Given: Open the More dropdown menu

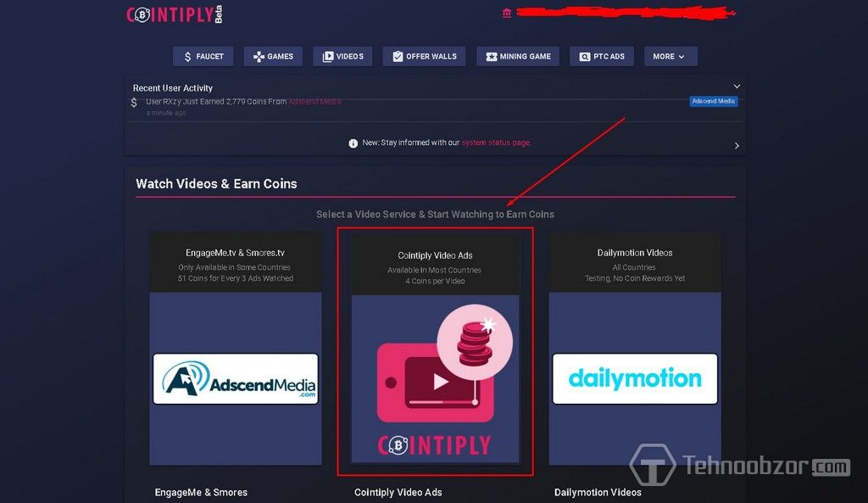Looking at the screenshot, I should pos(669,57).
